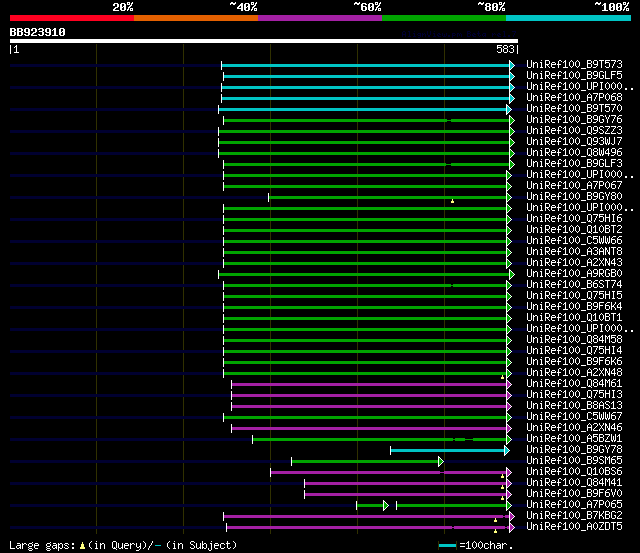Image resolution: width=640 pixels, height=553 pixels.
Task: Open hit UniRef100_B9T573
Action: click(x=574, y=64)
